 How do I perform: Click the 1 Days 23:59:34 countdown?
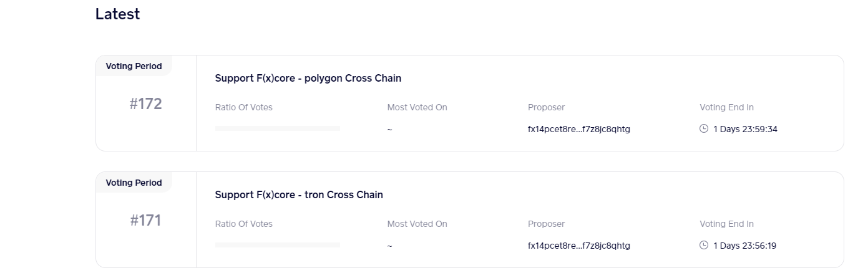tap(745, 129)
